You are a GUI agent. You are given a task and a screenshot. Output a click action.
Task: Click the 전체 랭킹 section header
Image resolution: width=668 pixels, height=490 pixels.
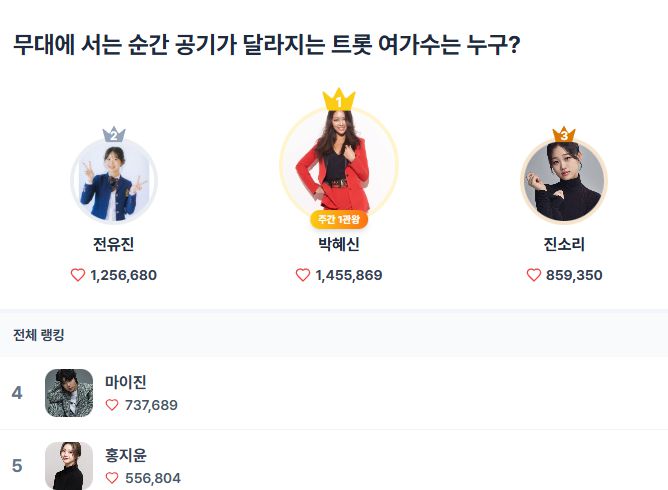(x=39, y=334)
